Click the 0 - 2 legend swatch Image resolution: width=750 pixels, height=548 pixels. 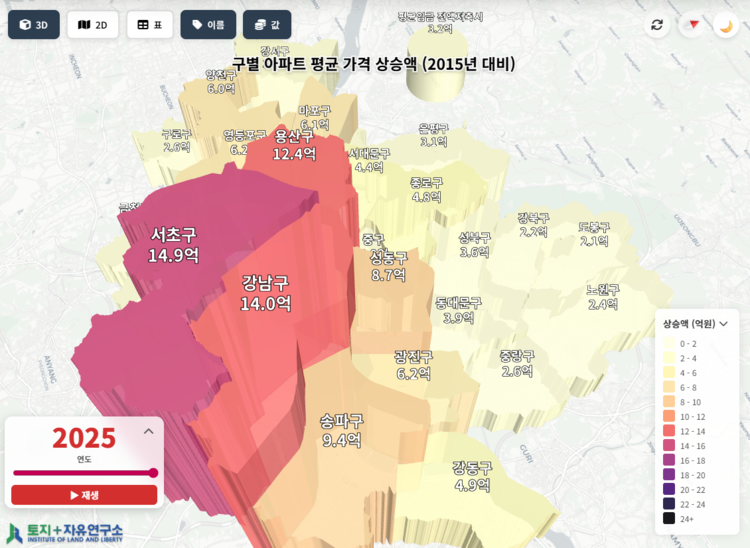tap(668, 343)
